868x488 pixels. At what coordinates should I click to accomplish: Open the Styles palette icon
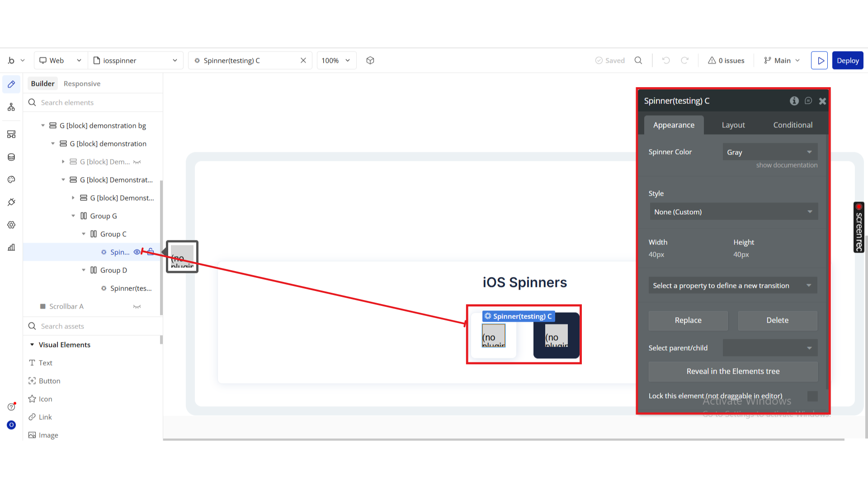[11, 179]
